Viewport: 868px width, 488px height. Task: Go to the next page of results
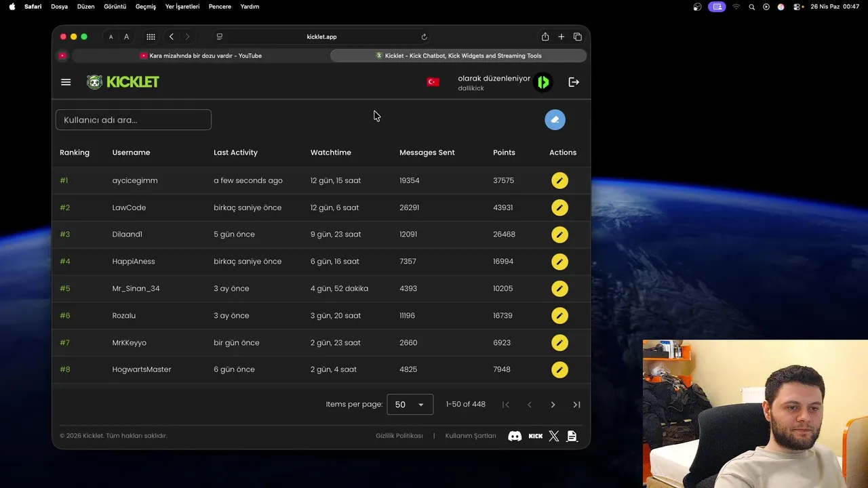tap(553, 405)
